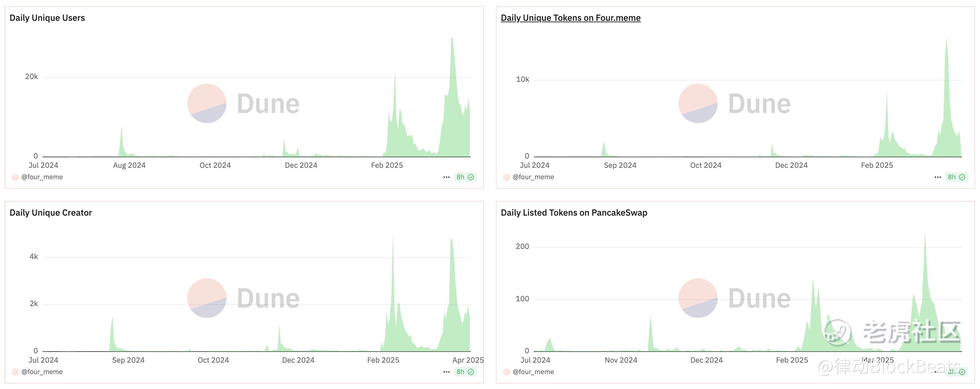Click @four_meme author under Daily Unique Tokens
This screenshot has width=980, height=389.
[533, 177]
